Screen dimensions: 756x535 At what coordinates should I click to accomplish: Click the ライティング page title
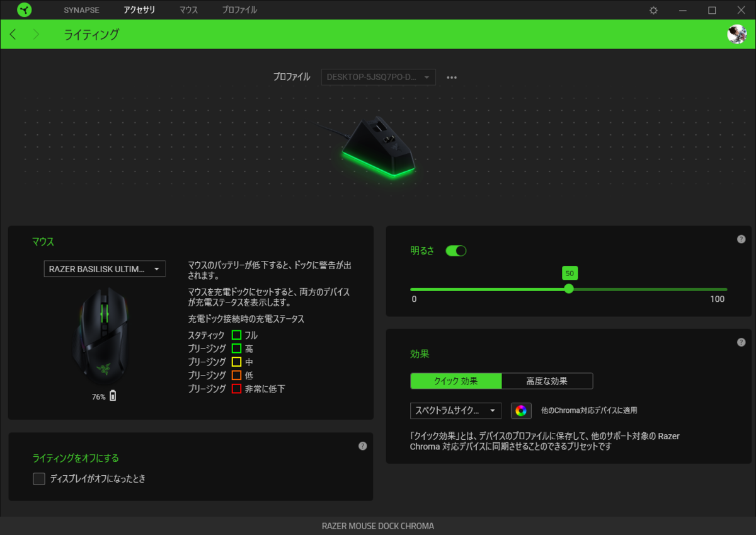(x=91, y=35)
